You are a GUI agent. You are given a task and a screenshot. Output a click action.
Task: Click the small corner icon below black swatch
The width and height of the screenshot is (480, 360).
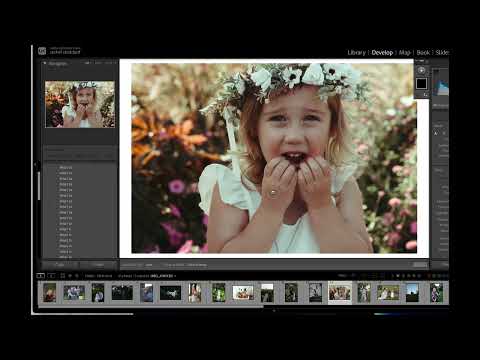tap(425, 95)
